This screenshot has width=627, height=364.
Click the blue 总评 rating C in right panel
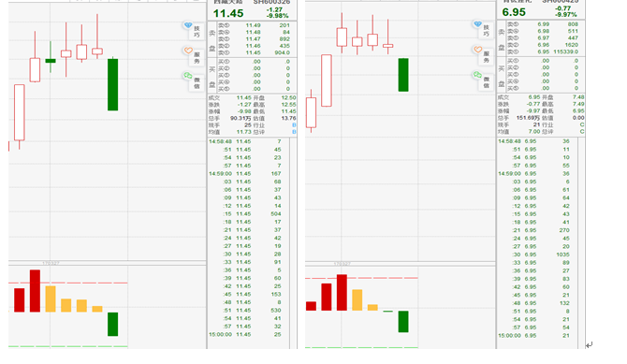582,131
